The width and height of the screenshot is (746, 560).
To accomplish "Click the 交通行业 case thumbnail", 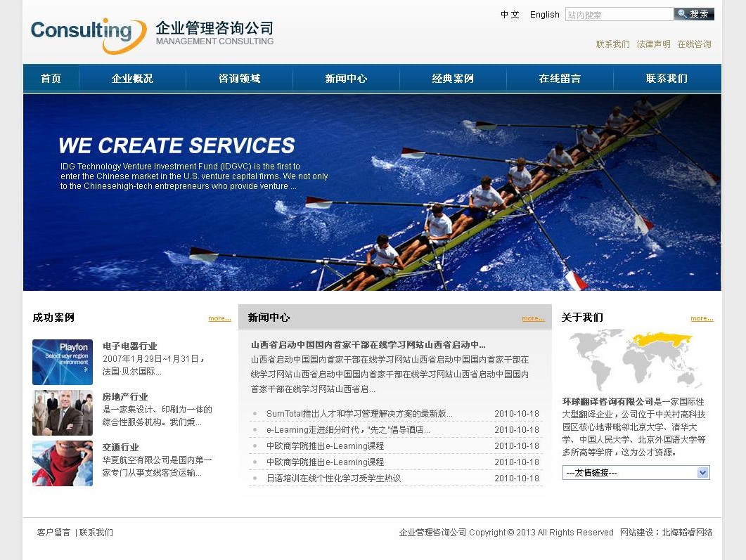I will (x=63, y=463).
